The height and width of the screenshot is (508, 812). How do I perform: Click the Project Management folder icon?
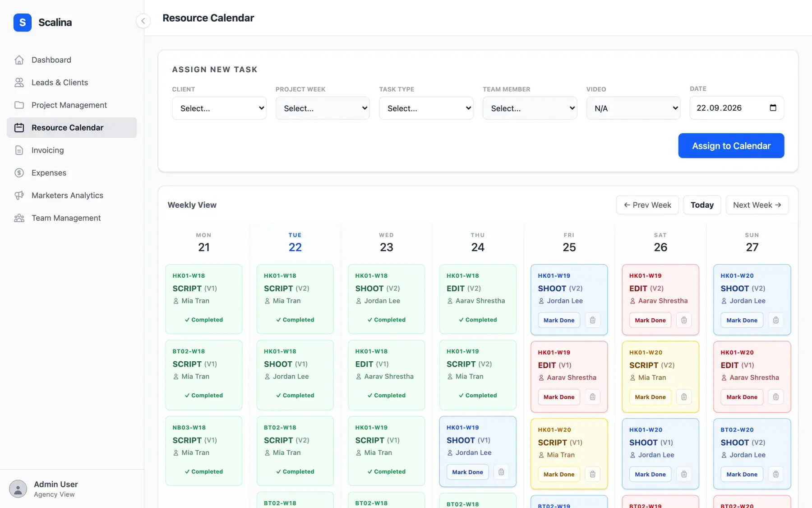tap(19, 105)
